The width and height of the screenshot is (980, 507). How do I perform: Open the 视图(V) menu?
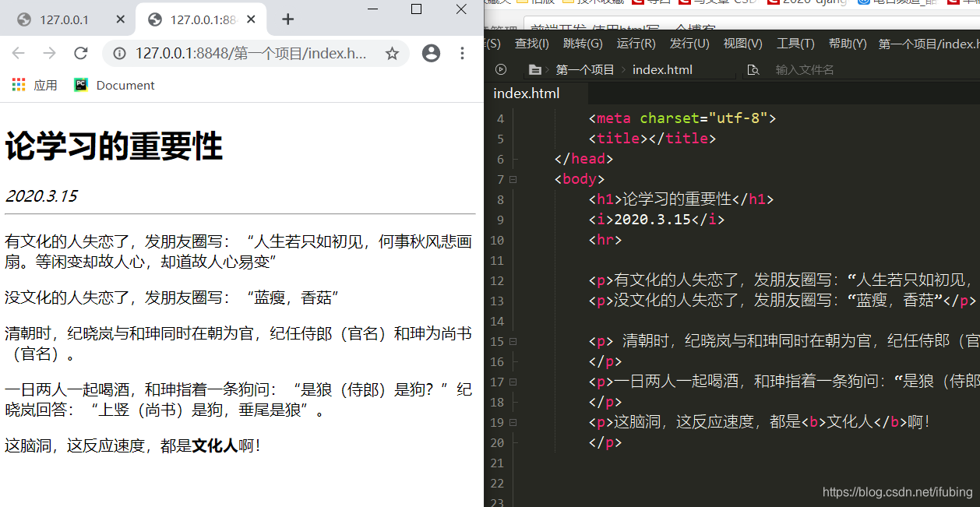742,44
